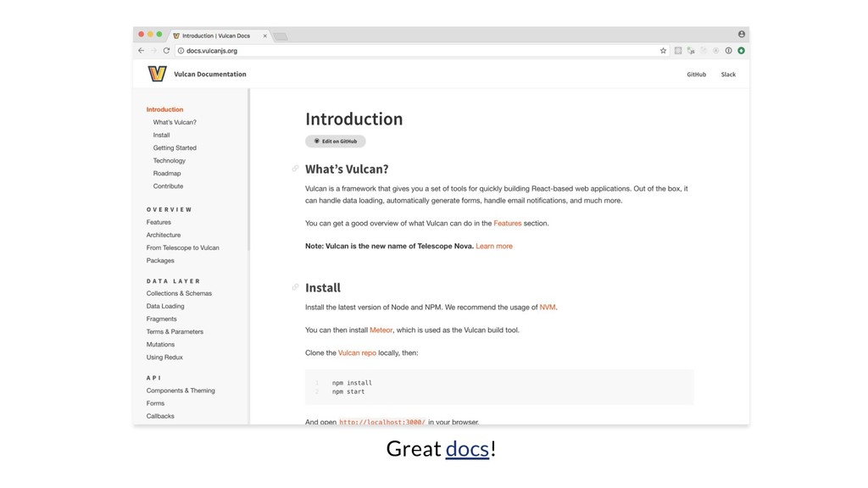The image size is (868, 488).
Task: Open the Chrome profile avatar icon
Action: pyautogui.click(x=742, y=35)
